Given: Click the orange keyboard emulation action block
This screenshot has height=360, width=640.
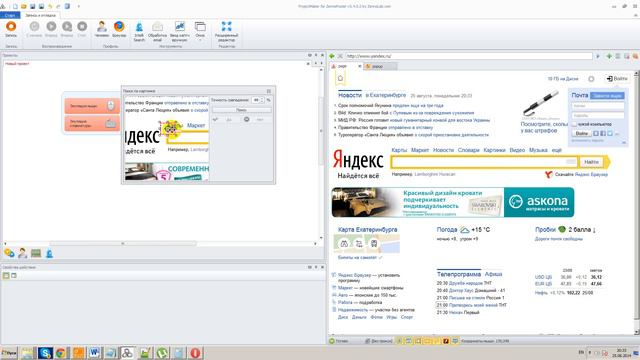Looking at the screenshot, I should [92, 123].
